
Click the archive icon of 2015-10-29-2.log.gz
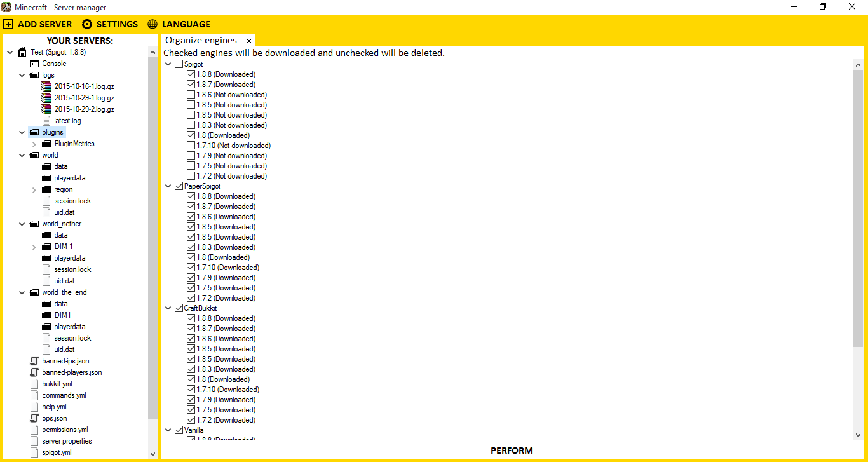(46, 109)
